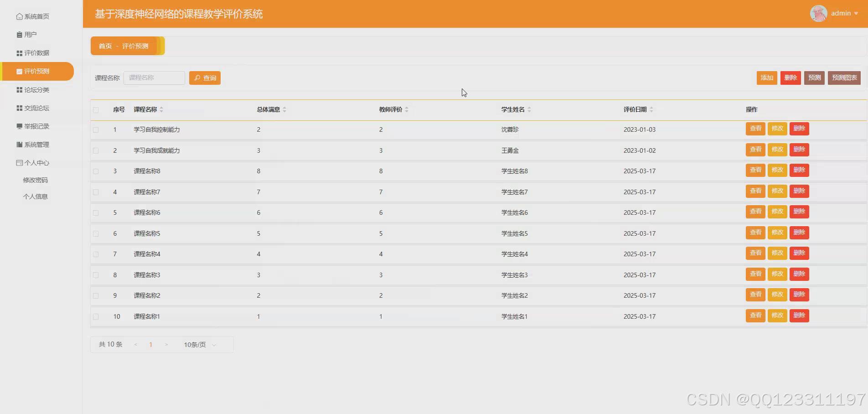Check the row for 学习自我成就能力

click(96, 150)
